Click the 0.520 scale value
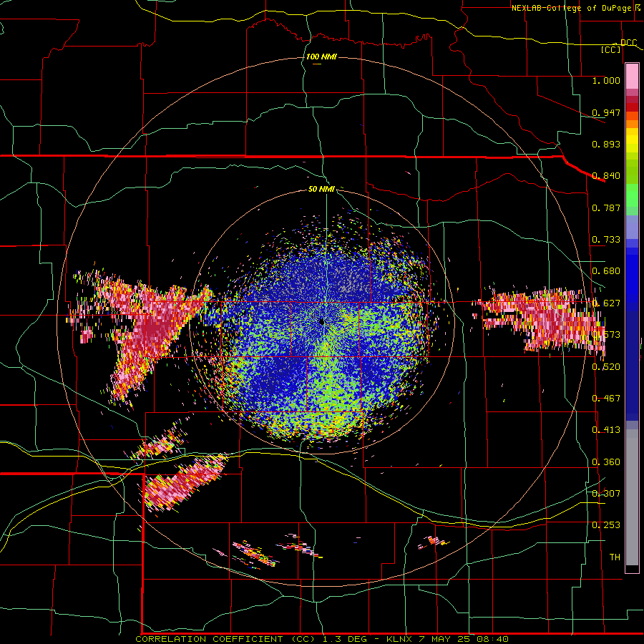This screenshot has height=644, width=644. [606, 367]
